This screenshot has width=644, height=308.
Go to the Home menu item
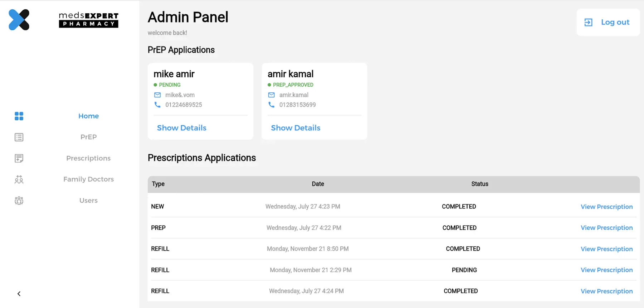[x=88, y=116]
